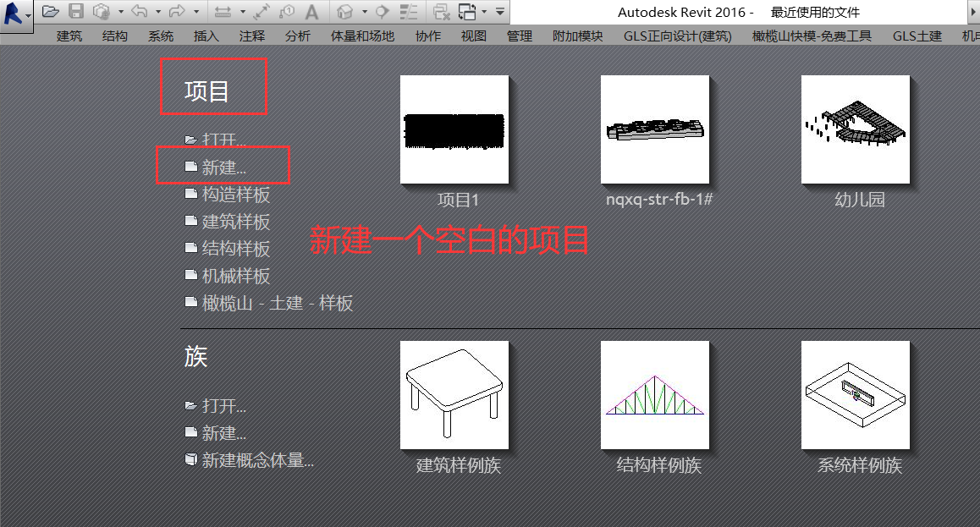Click the Close Hidden Windows icon
Viewport: 980px width, 527px height.
442,11
